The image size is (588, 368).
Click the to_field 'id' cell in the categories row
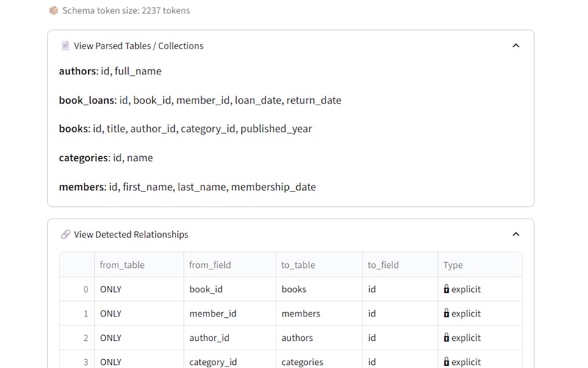(400, 359)
